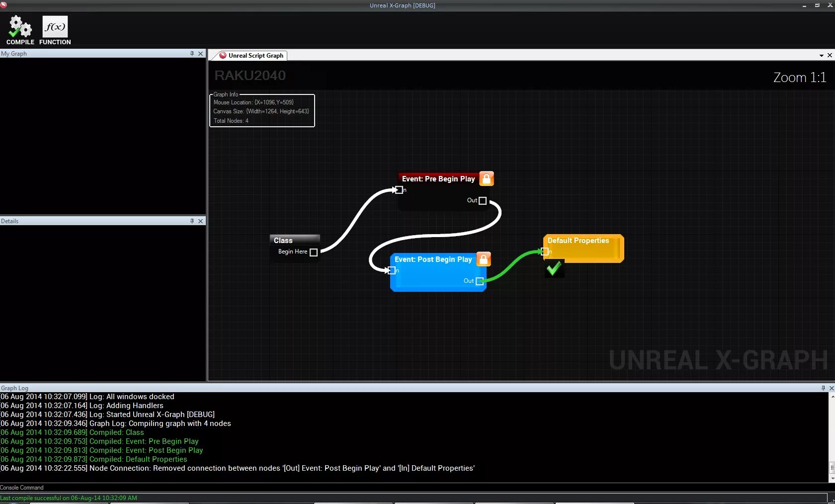Close the Unreal Script Graph document
835x504 pixels.
pos(830,55)
